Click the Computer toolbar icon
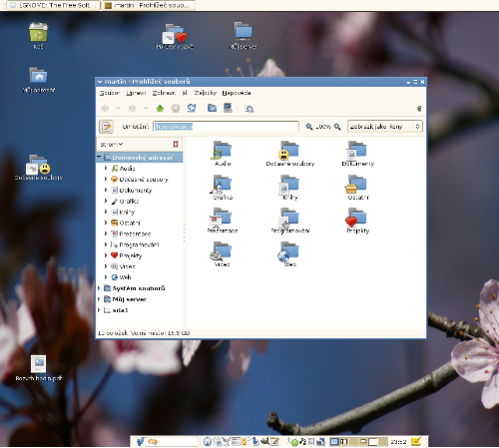Image resolution: width=499 pixels, height=448 pixels. pos(228,108)
